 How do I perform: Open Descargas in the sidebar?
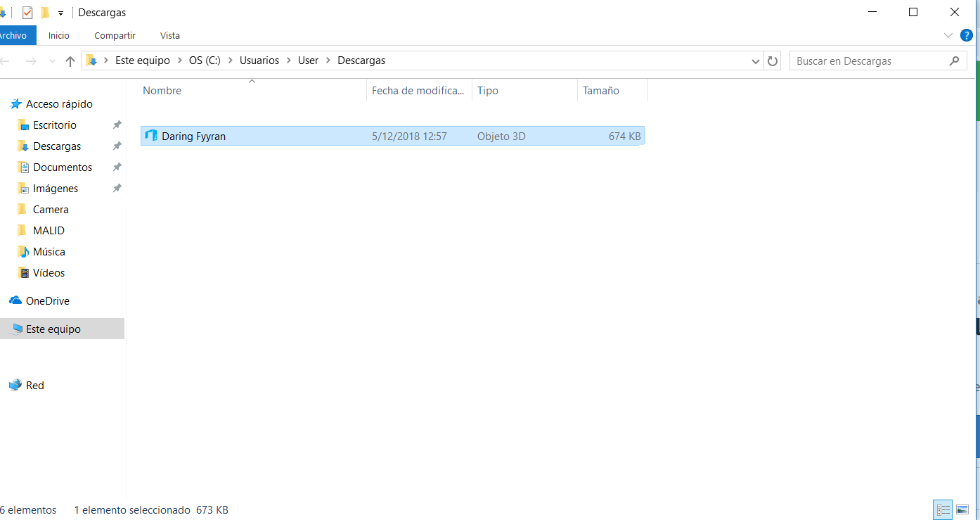(57, 146)
